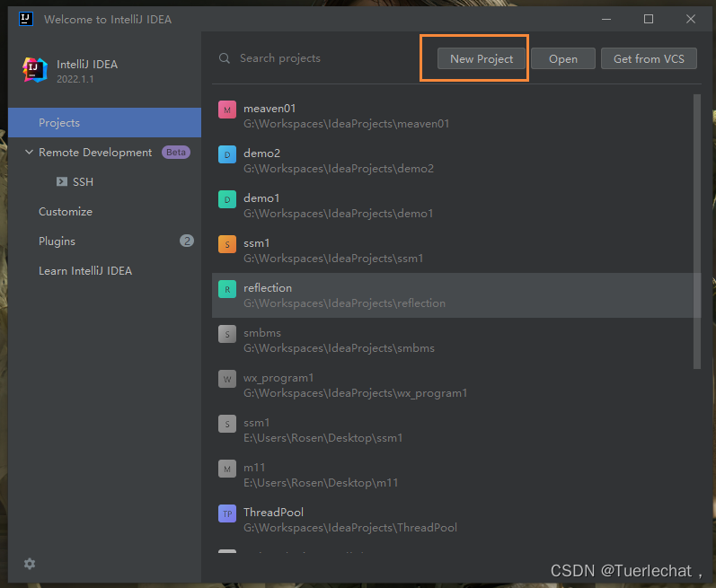Click the gray Desktop ssm1 icon
Screen dimensions: 716x588
(x=227, y=424)
